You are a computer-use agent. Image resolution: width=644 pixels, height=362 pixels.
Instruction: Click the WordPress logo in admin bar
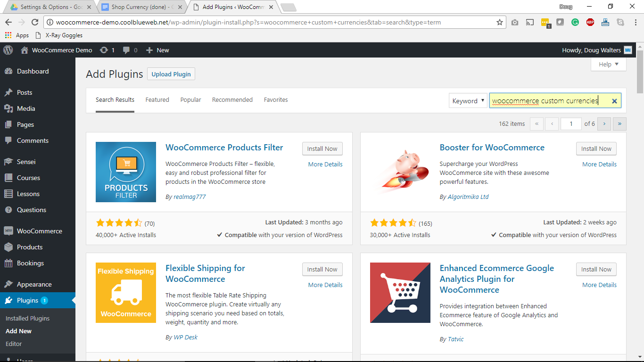pos(8,50)
